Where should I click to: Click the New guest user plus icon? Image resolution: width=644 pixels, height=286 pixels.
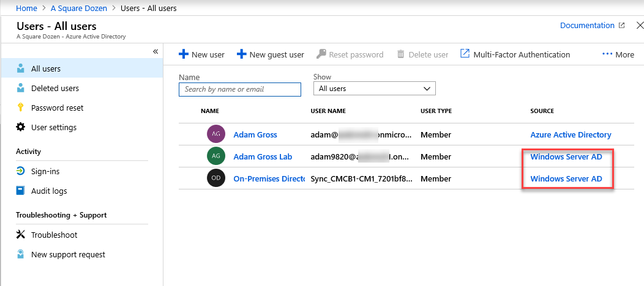pyautogui.click(x=241, y=54)
